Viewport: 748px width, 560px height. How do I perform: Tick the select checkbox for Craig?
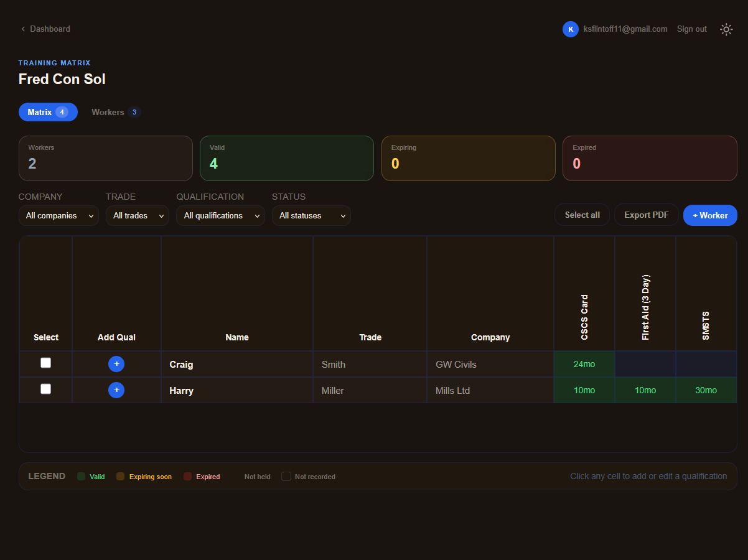coord(45,363)
